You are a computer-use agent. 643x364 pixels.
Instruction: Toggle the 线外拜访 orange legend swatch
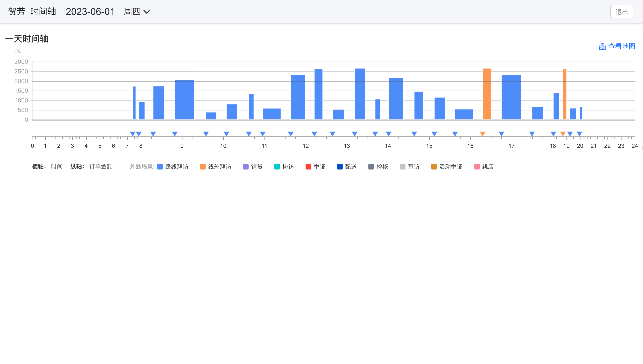click(203, 167)
